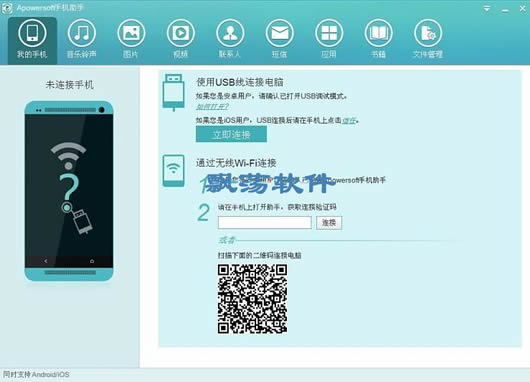Click the QR code image
530x382 pixels.
tap(252, 299)
